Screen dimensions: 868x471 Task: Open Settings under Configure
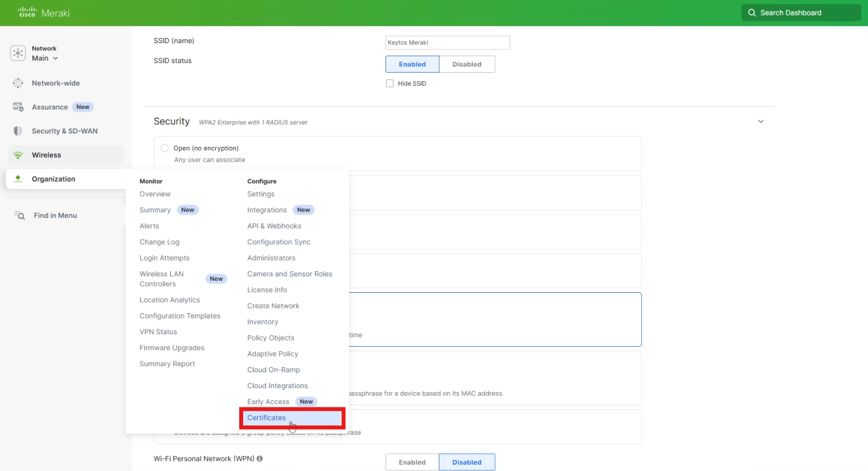pyautogui.click(x=261, y=194)
